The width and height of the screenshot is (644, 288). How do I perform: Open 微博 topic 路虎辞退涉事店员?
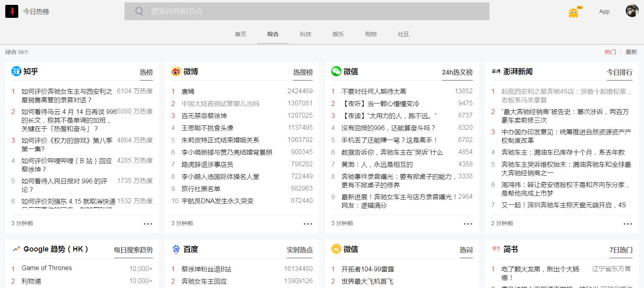(x=207, y=164)
